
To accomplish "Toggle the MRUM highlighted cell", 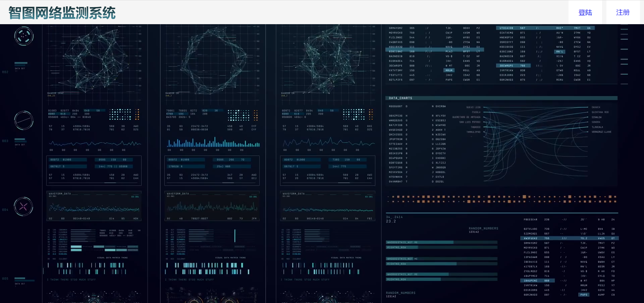I will pos(449,70).
